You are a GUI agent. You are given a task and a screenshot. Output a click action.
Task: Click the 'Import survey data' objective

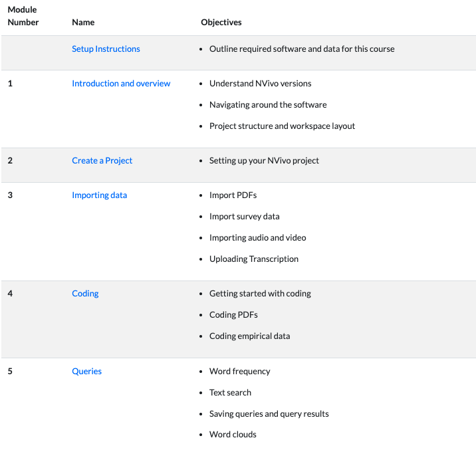[244, 216]
